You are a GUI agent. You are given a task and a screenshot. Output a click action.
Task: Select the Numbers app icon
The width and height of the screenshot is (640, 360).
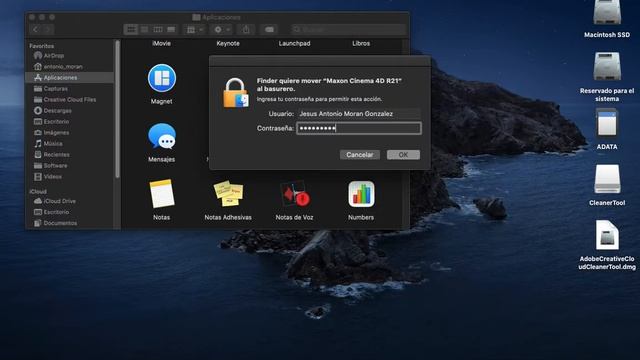point(361,193)
